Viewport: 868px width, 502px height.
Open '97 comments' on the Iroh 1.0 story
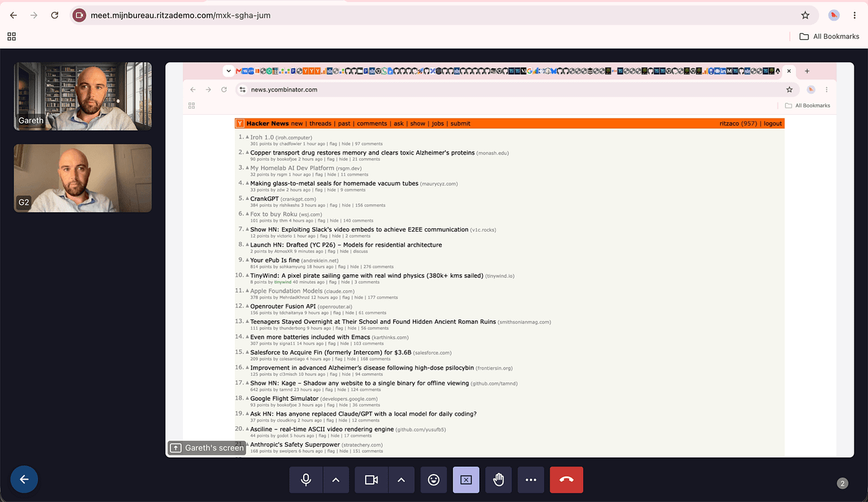pos(370,144)
